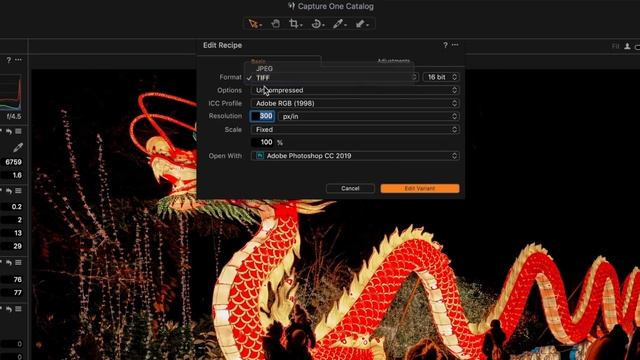Open presets menu in the section with 0.2

pyautogui.click(x=18, y=191)
